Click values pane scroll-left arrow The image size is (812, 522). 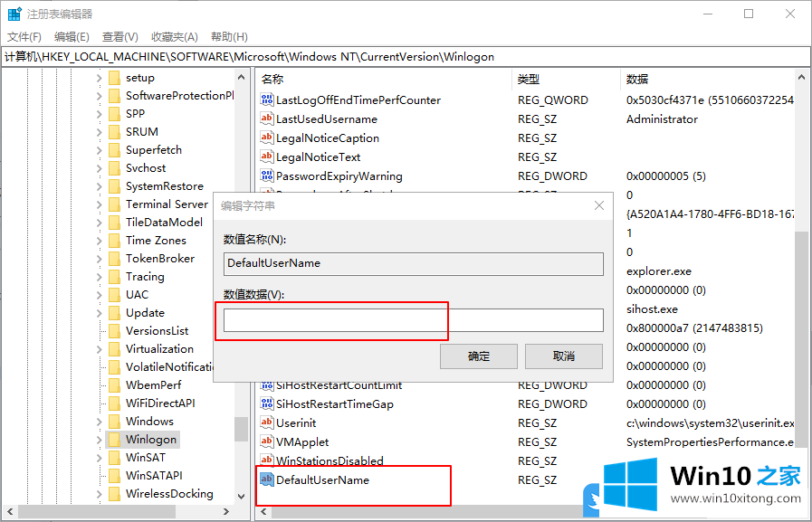(263, 512)
